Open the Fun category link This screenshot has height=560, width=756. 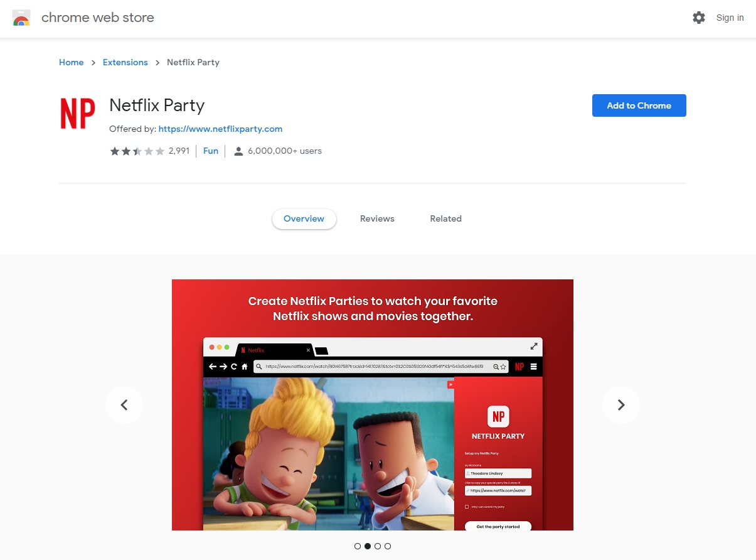pyautogui.click(x=211, y=151)
